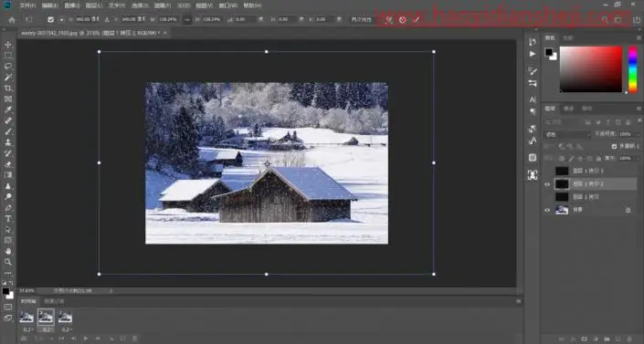The width and height of the screenshot is (644, 344).
Task: Cancel the transform in options bar
Action: (403, 19)
